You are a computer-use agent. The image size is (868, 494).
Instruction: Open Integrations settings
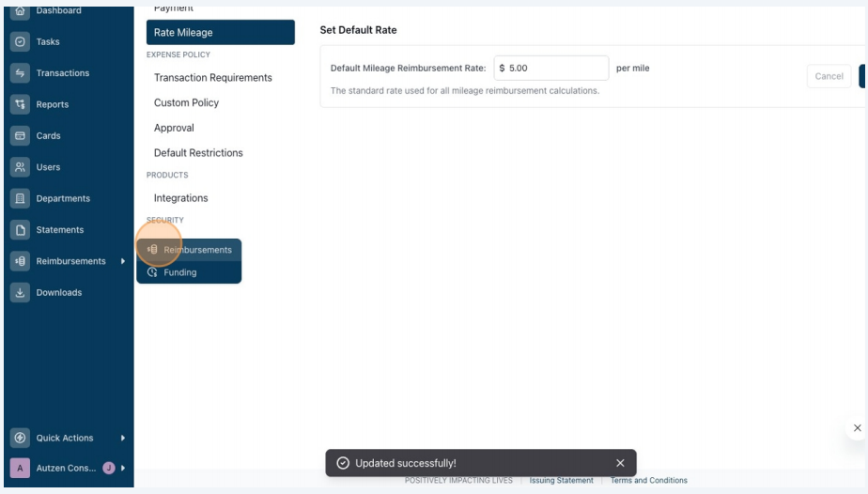tap(181, 198)
